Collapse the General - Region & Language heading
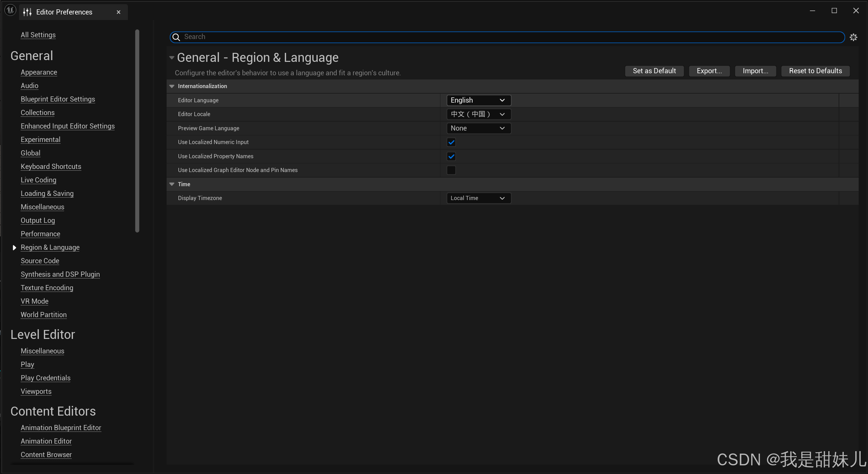 [x=172, y=58]
